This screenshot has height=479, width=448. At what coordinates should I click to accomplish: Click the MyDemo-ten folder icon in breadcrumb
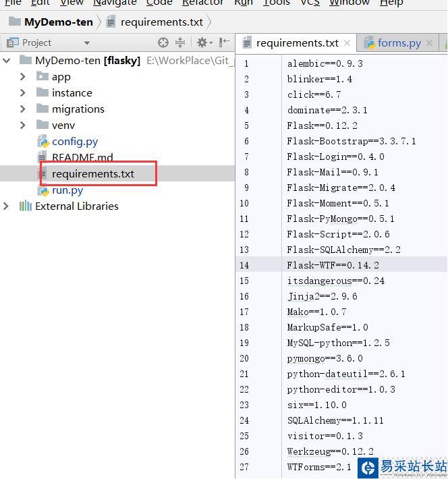15,21
